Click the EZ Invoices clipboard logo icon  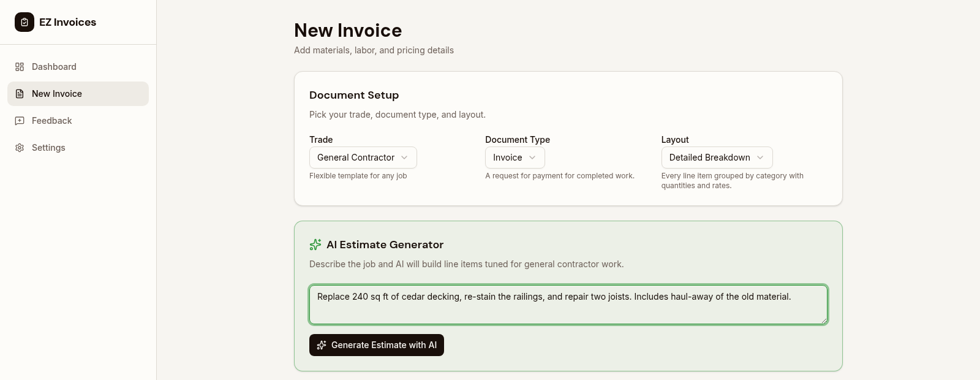(x=24, y=22)
